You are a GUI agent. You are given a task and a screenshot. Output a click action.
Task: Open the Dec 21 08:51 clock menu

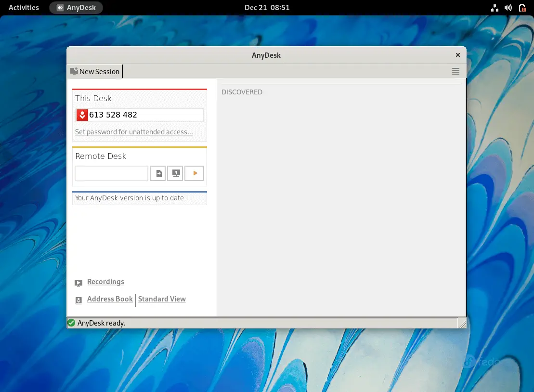point(267,8)
